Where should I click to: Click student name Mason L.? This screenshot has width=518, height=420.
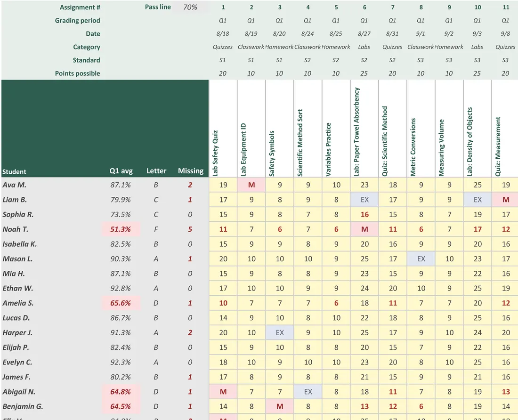point(17,259)
